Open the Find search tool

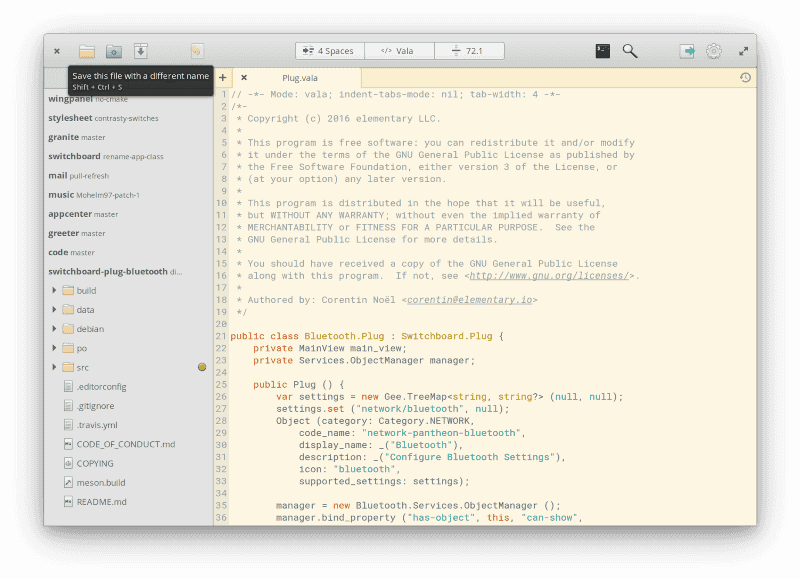click(630, 49)
